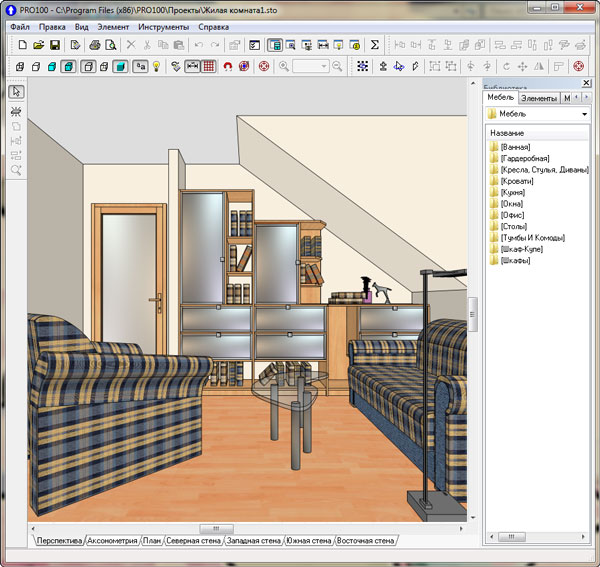This screenshot has height=567, width=600.
Task: Click the Sigma summary icon
Action: (375, 45)
